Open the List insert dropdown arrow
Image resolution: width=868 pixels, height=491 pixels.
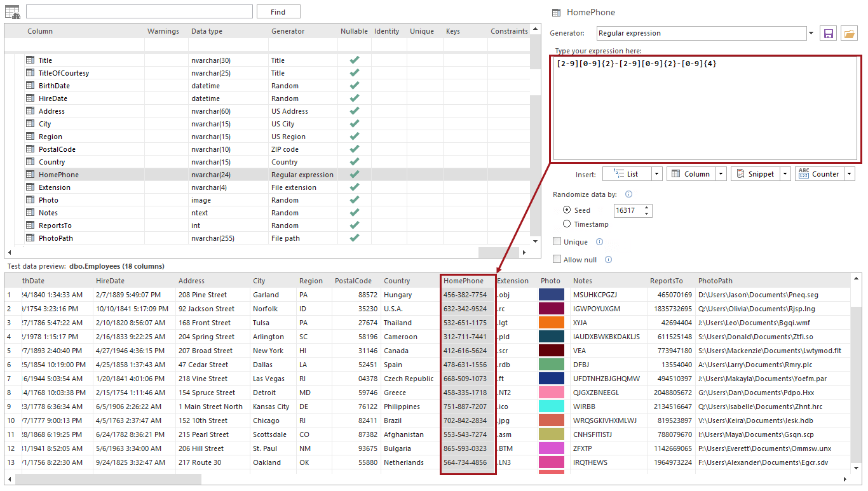pyautogui.click(x=657, y=174)
